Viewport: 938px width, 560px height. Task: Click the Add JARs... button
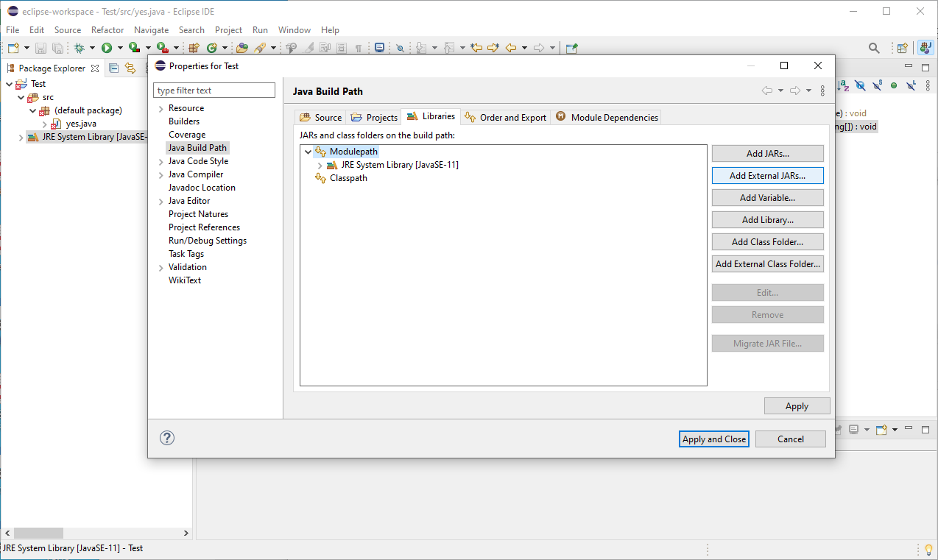(767, 154)
